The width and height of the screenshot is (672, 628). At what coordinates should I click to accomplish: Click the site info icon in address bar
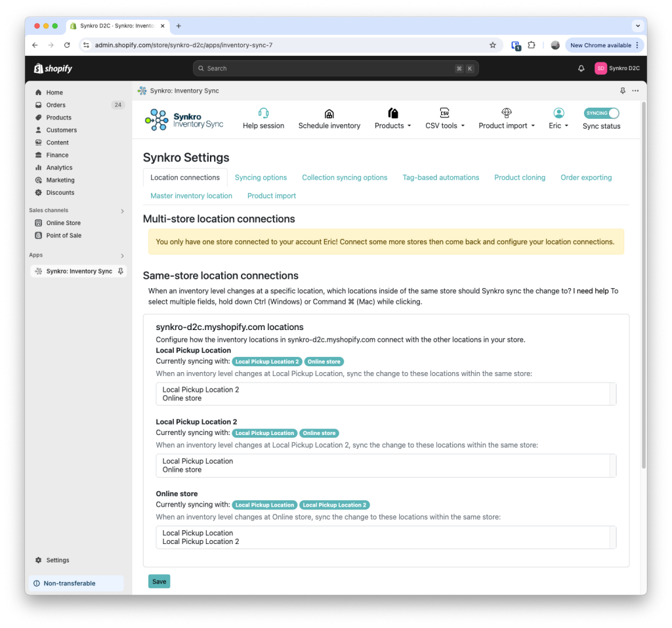(x=86, y=45)
